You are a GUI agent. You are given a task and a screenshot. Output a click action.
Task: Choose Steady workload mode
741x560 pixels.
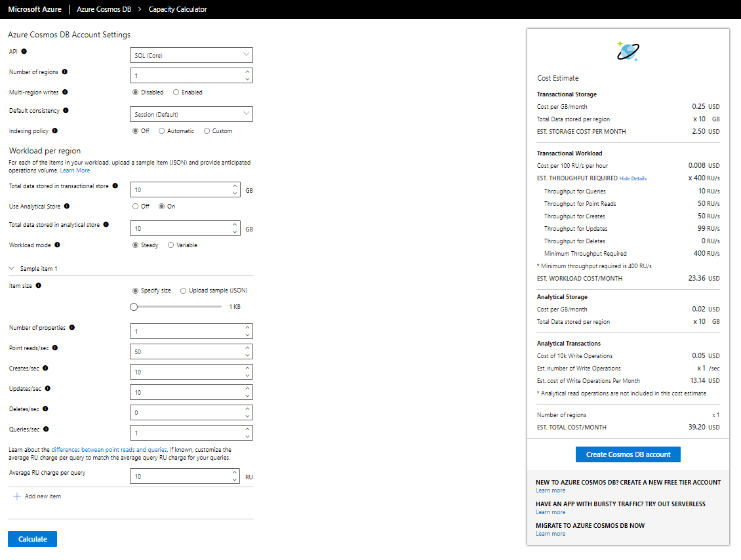coord(136,245)
